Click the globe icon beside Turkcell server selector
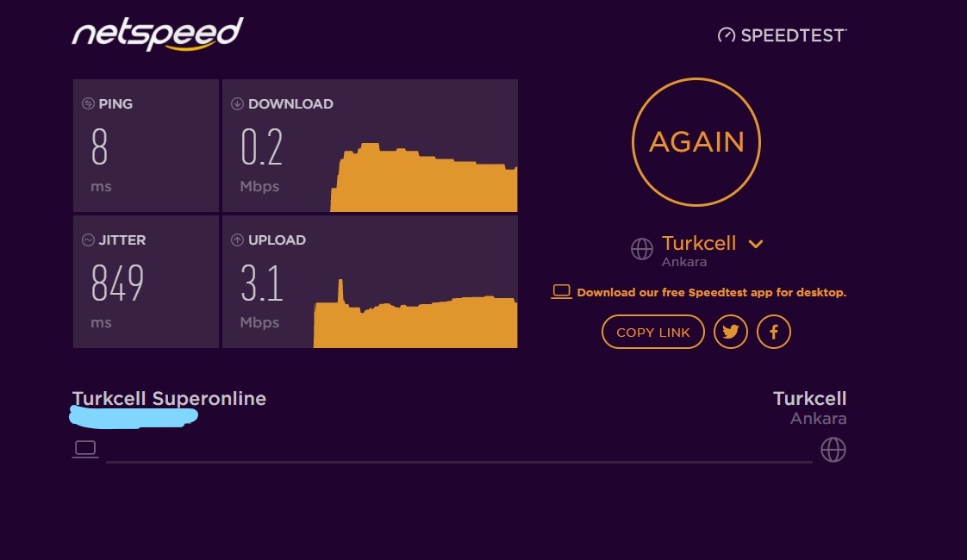 pos(642,249)
